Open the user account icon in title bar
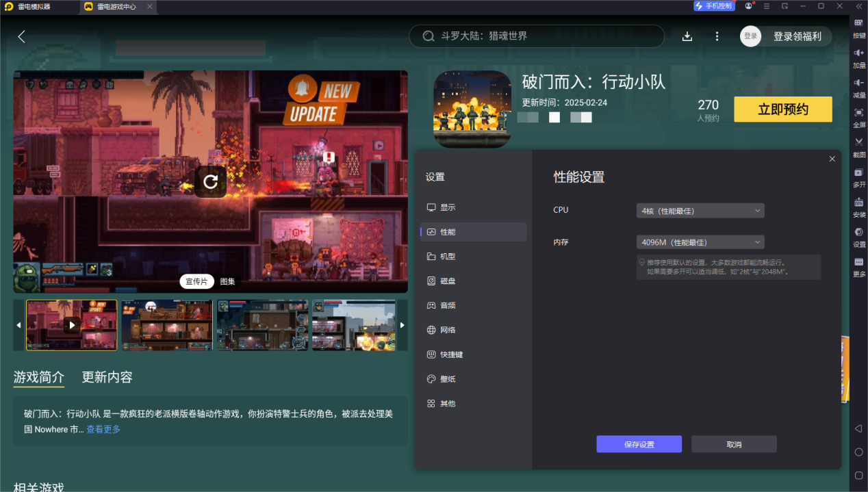 [748, 6]
